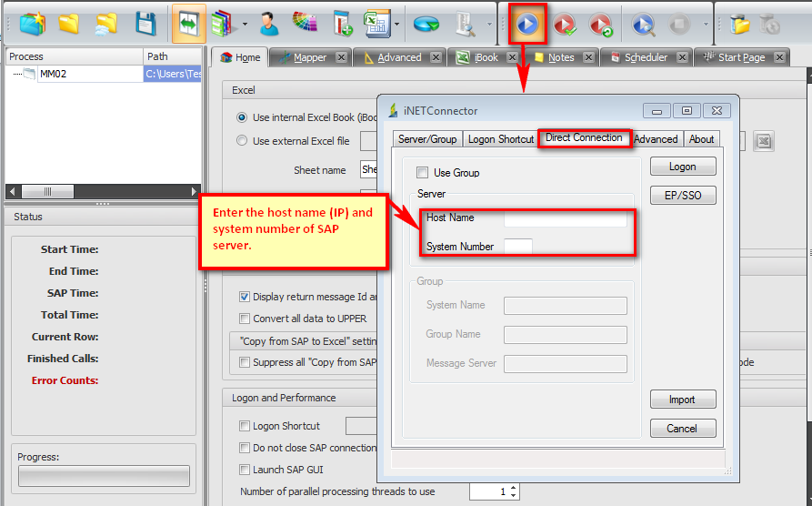The width and height of the screenshot is (812, 506).
Task: Click the save floppy disk icon
Action: click(145, 24)
